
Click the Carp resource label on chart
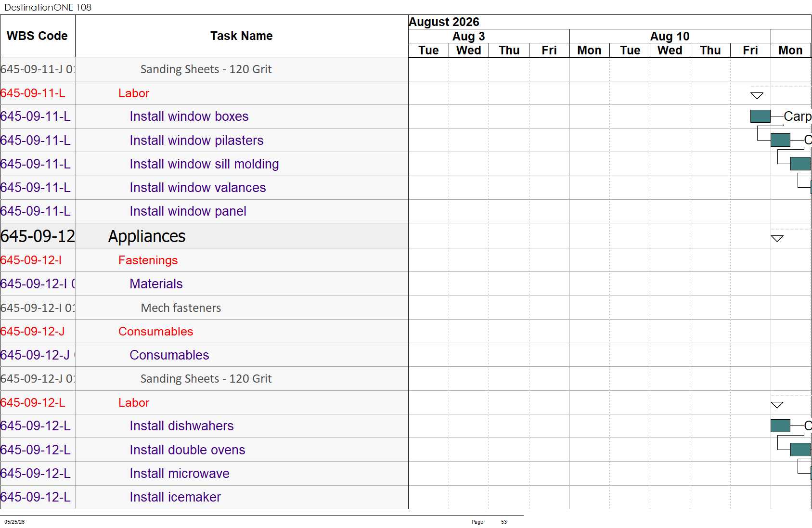(x=798, y=116)
